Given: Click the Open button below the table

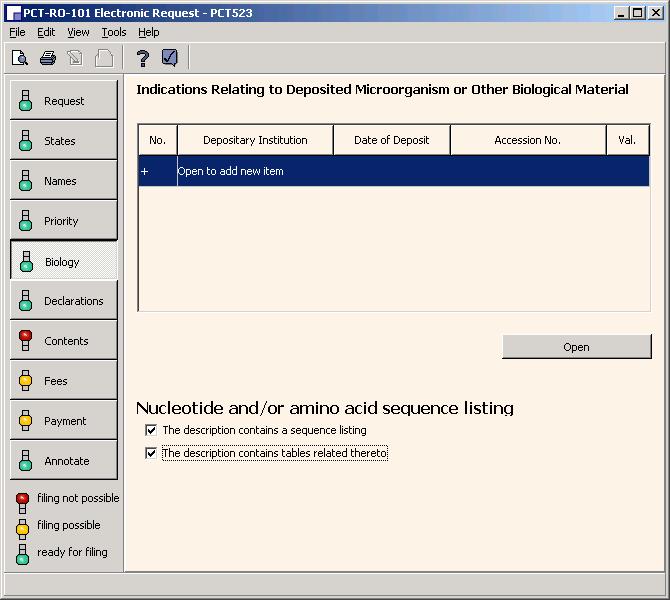Looking at the screenshot, I should [576, 347].
